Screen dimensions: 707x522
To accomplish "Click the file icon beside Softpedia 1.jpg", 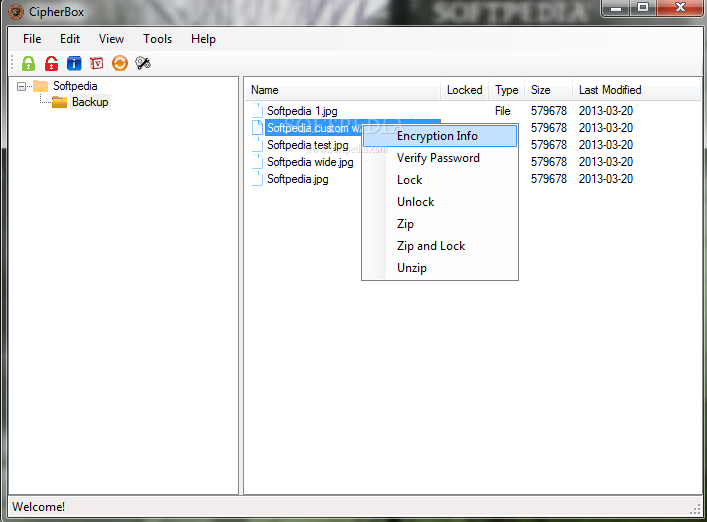I will [257, 111].
